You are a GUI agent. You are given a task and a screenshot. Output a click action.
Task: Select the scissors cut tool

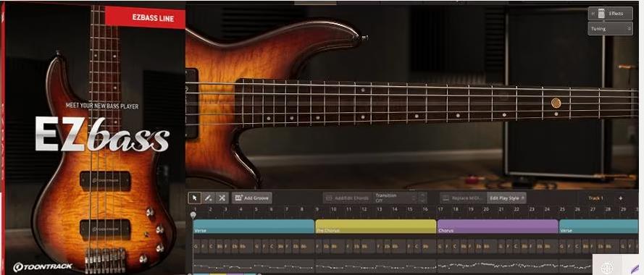[x=222, y=198]
